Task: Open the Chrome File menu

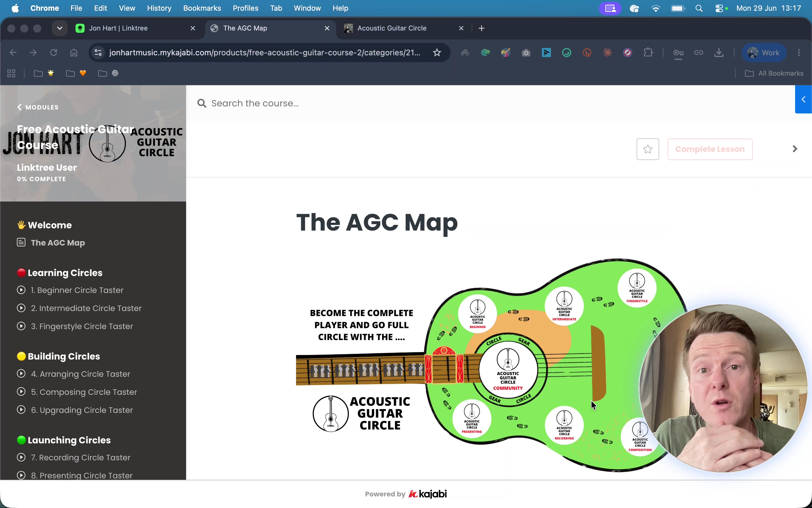Action: pyautogui.click(x=76, y=8)
